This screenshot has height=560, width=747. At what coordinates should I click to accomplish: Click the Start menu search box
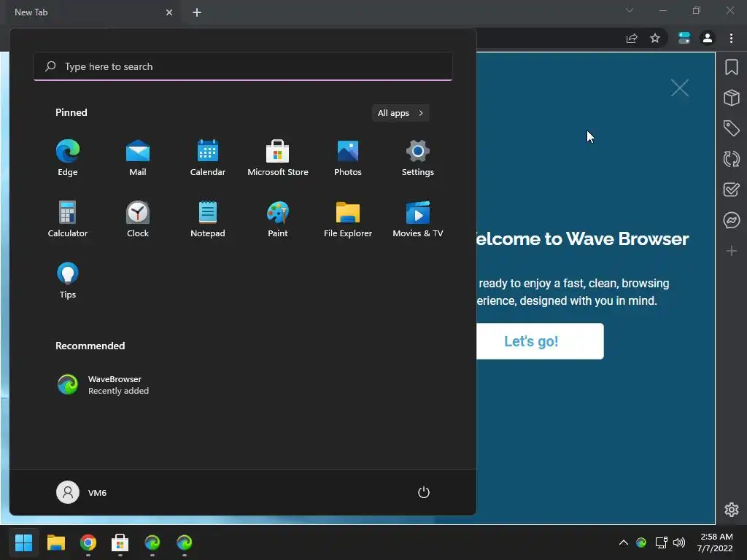pos(243,66)
